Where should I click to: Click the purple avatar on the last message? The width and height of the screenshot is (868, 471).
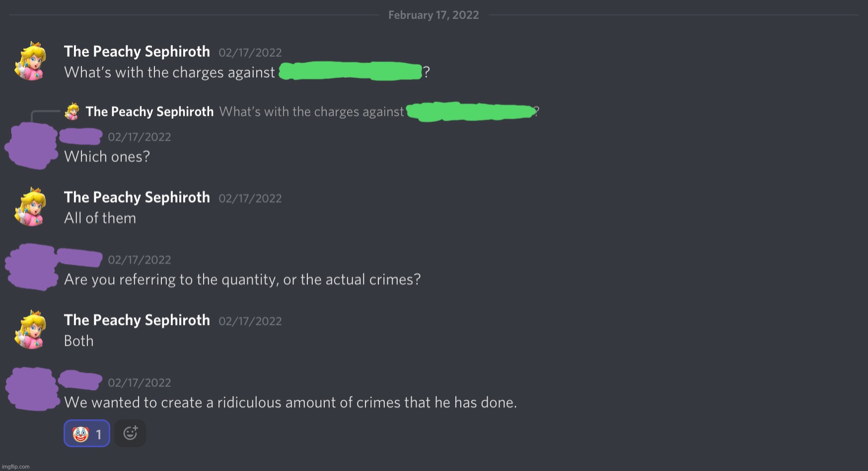point(31,389)
